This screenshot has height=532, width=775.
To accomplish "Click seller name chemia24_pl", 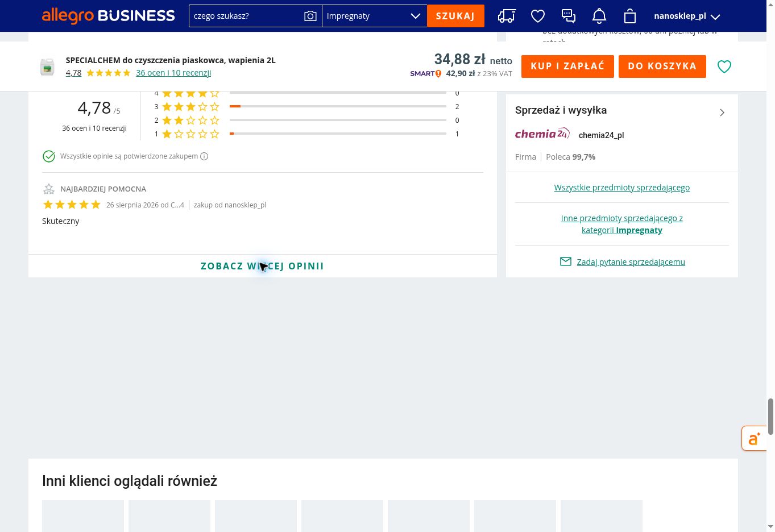I will [601, 135].
